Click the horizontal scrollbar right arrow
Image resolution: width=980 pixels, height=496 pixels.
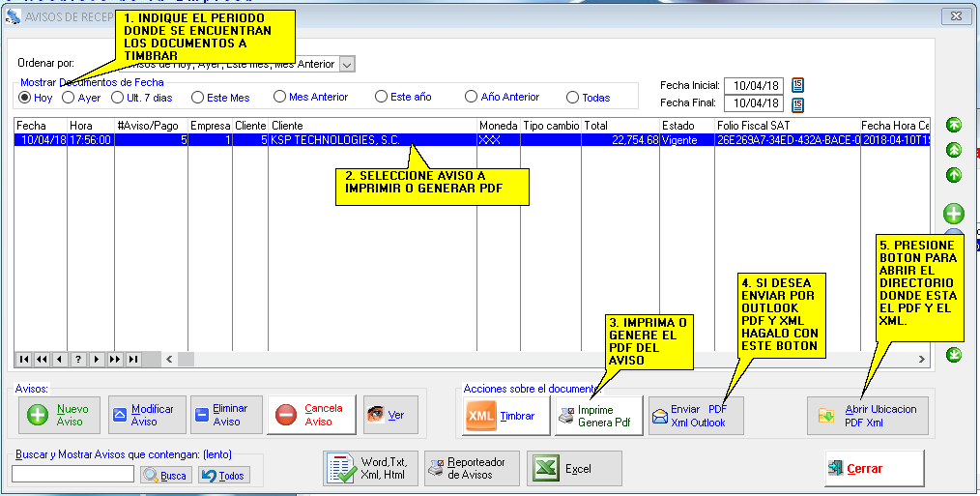coord(921,360)
